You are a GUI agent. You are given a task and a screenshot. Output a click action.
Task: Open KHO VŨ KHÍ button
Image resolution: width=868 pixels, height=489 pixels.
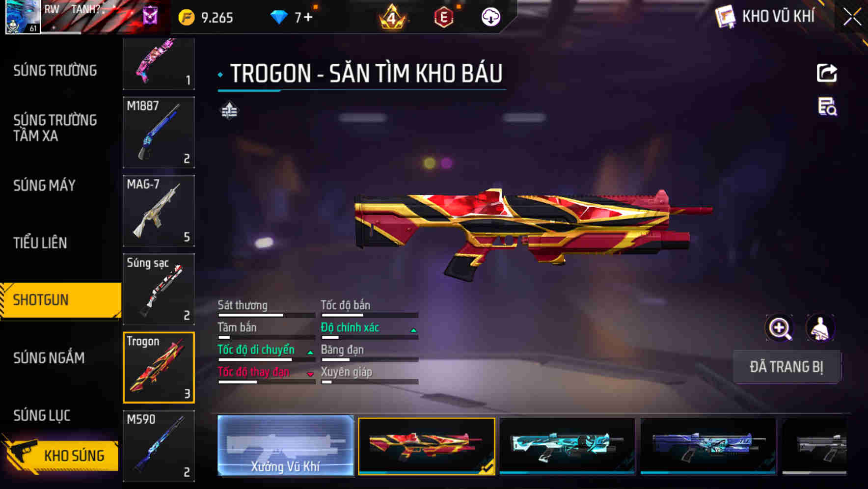pyautogui.click(x=765, y=17)
